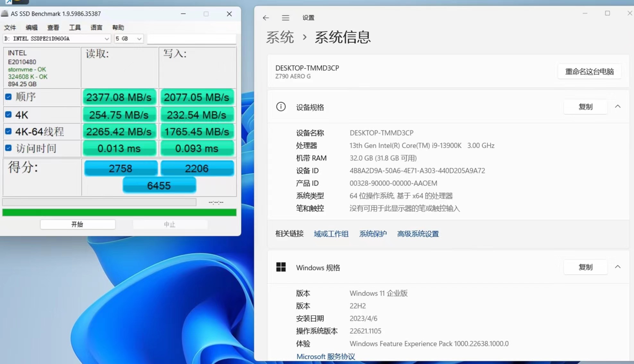The image size is (634, 364).
Task: Click the E2010480 firmware text
Action: (x=22, y=62)
